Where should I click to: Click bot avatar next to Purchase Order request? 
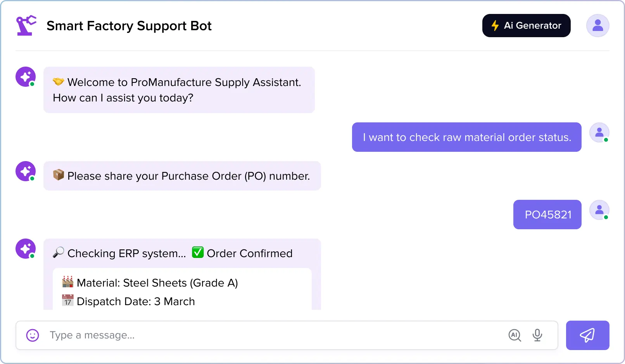[26, 171]
